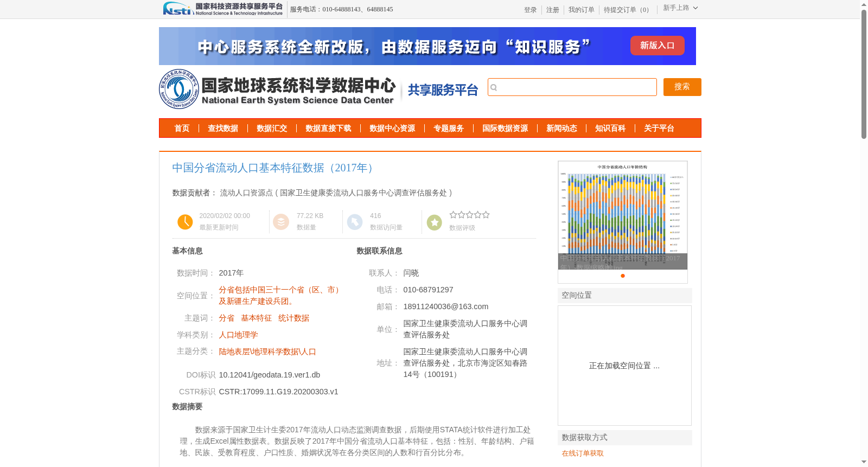The image size is (868, 467).
Task: Click the 共享服务平台 heading text
Action: (443, 90)
